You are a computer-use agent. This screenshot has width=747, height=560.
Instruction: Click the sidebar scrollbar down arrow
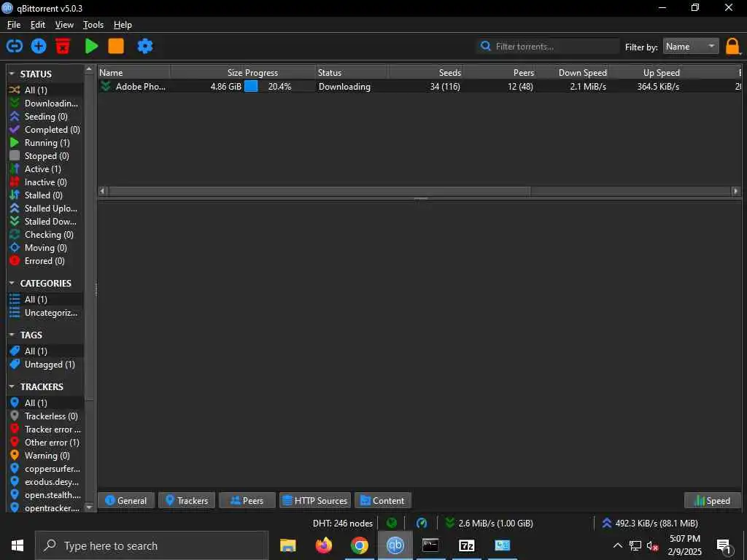point(89,507)
